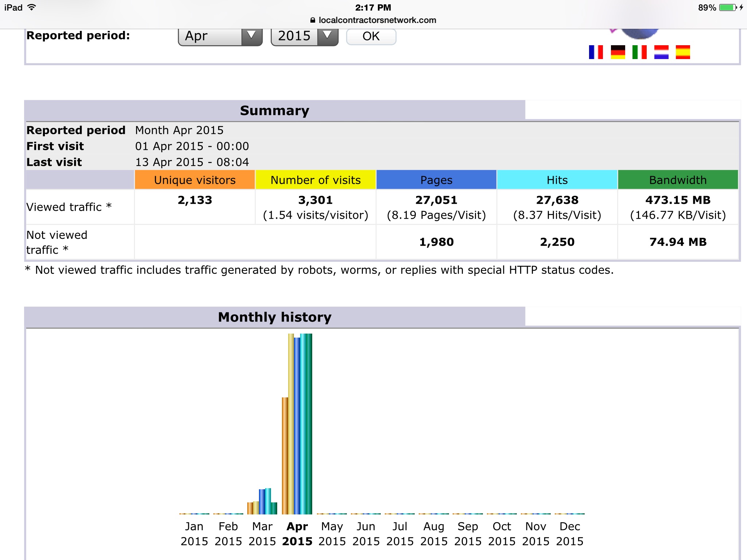747x560 pixels.
Task: Click the Unique visitors orange header
Action: (x=195, y=180)
